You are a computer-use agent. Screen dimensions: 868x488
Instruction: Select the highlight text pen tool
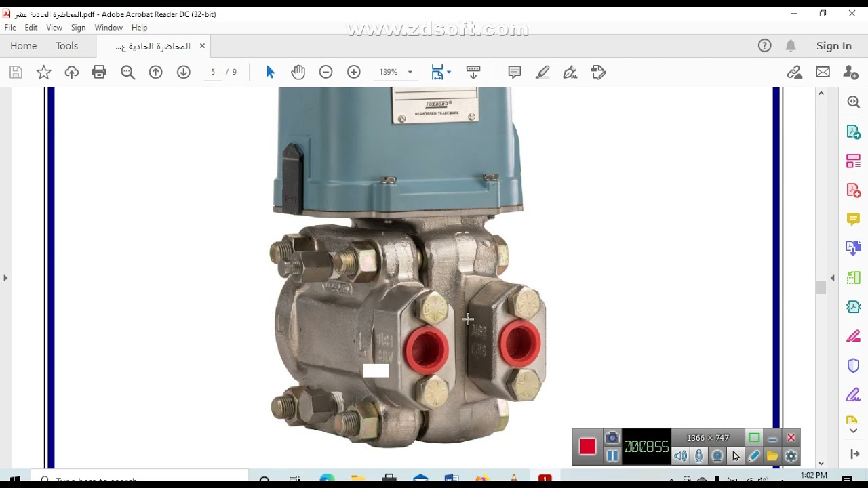click(542, 73)
